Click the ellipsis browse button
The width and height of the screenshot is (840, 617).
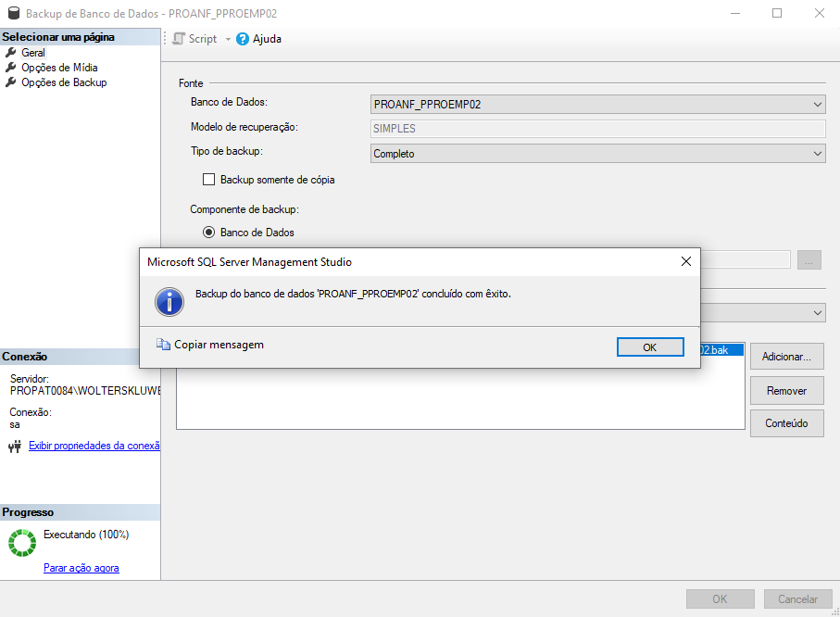click(x=809, y=260)
